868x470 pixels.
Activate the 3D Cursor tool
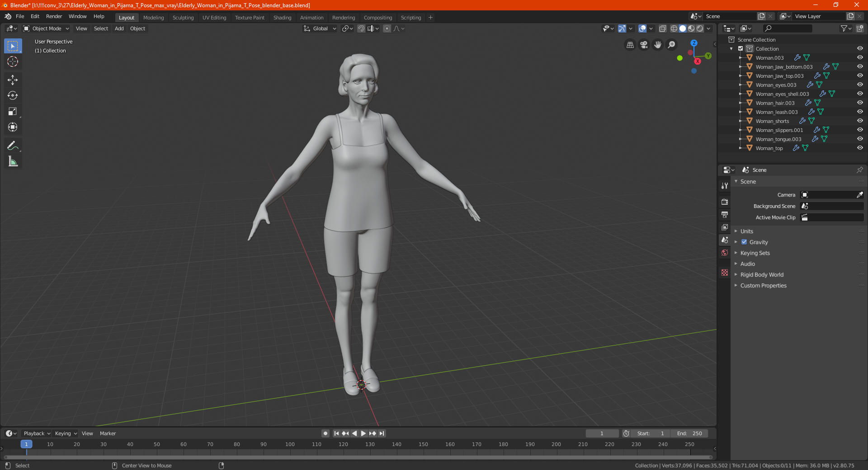13,61
